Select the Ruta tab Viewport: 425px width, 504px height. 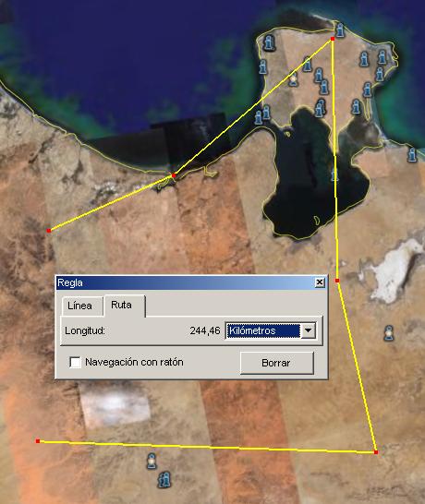click(x=121, y=305)
